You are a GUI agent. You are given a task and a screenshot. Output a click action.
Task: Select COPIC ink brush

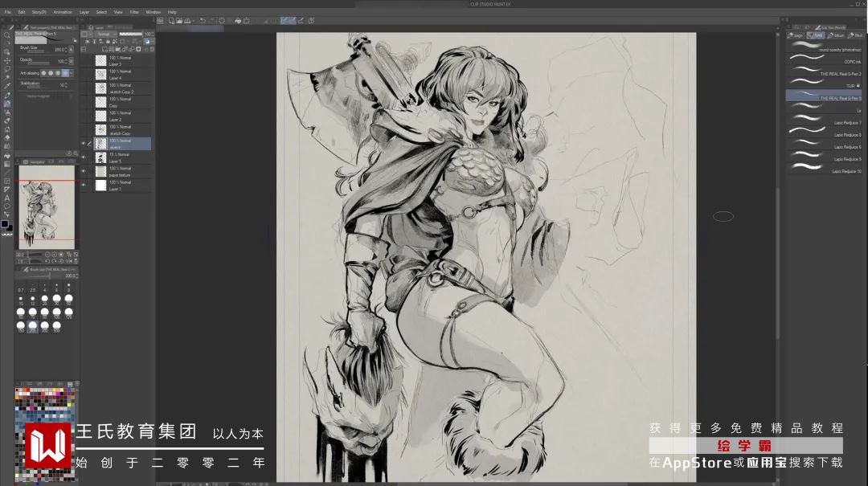pyautogui.click(x=825, y=59)
